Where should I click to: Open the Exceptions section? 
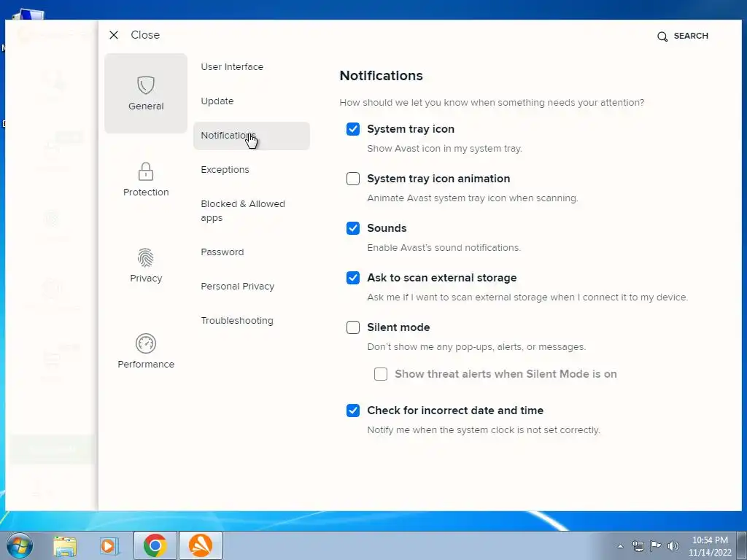click(x=225, y=169)
